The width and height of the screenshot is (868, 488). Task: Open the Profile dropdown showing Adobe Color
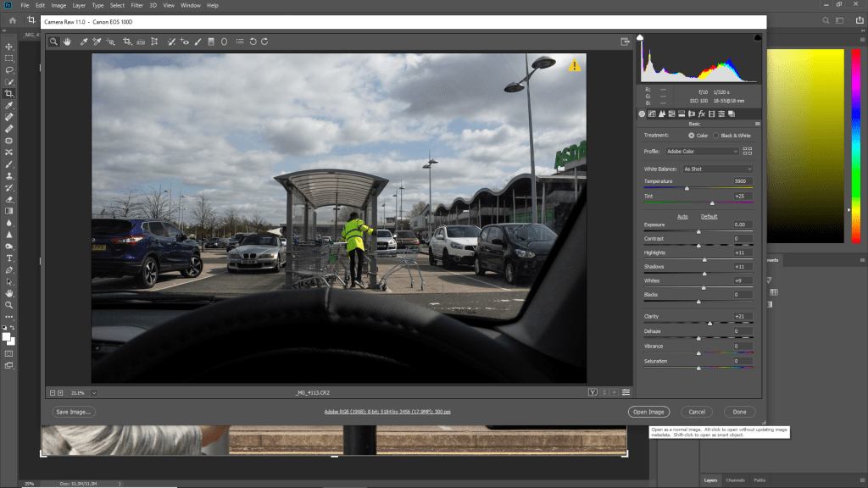[x=702, y=151]
